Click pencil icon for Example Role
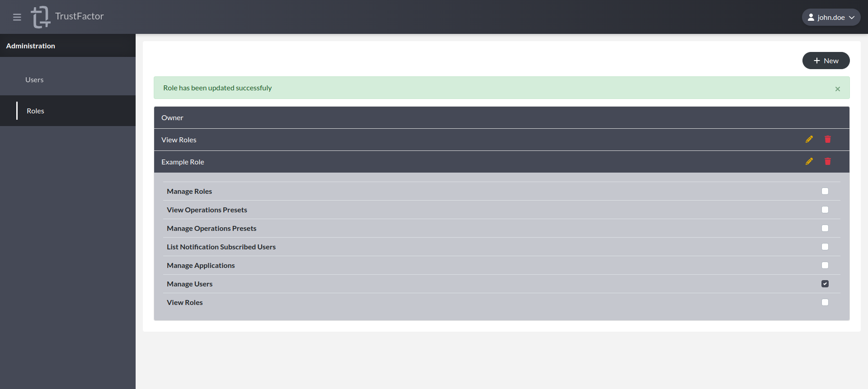This screenshot has width=868, height=389. point(809,162)
